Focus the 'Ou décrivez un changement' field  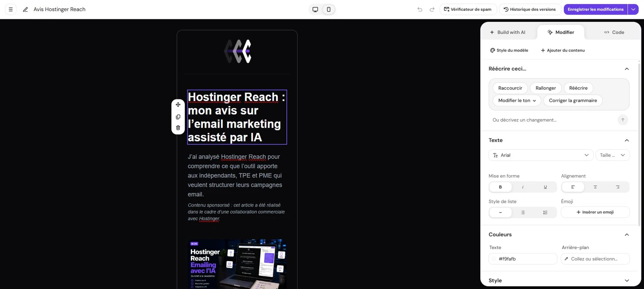coord(553,120)
